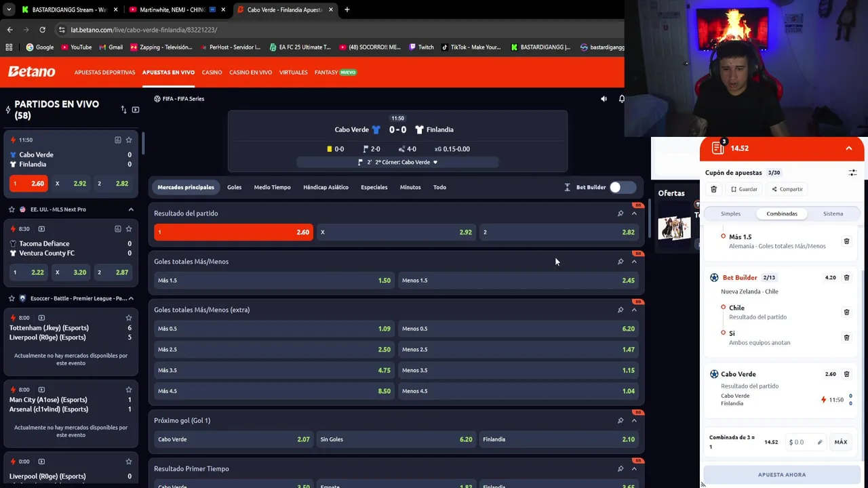Switch to the Goles market tab
This screenshot has width=868, height=488.
(234, 187)
